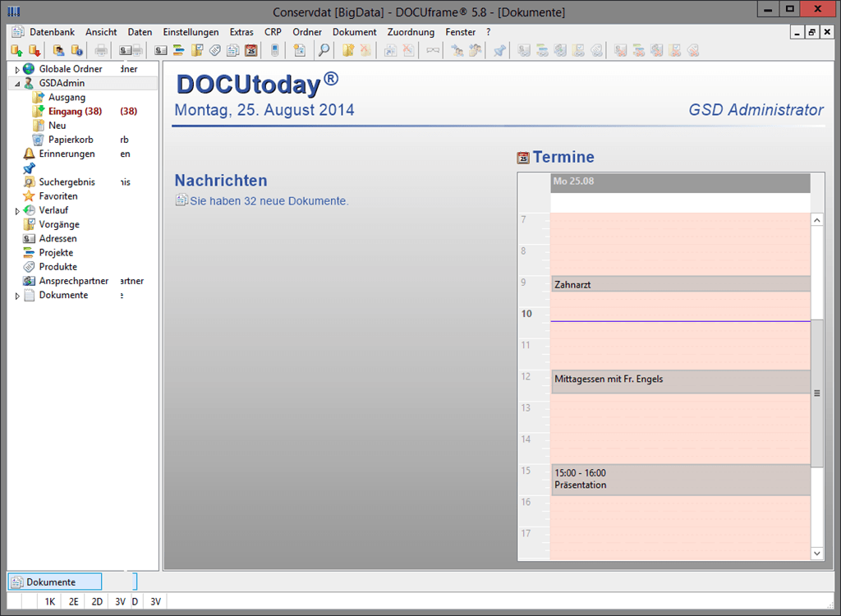Collapse the GSDAdmin tree node
The height and width of the screenshot is (616, 841).
tap(17, 84)
